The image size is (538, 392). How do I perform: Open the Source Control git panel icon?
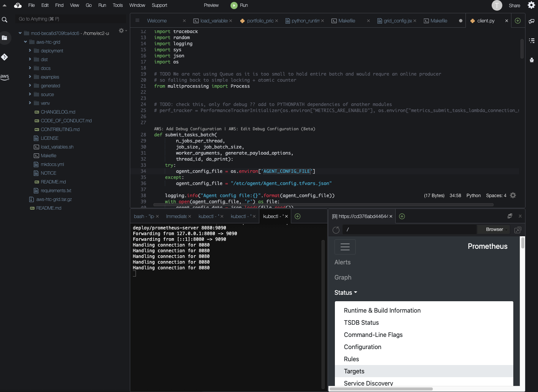[x=5, y=57]
